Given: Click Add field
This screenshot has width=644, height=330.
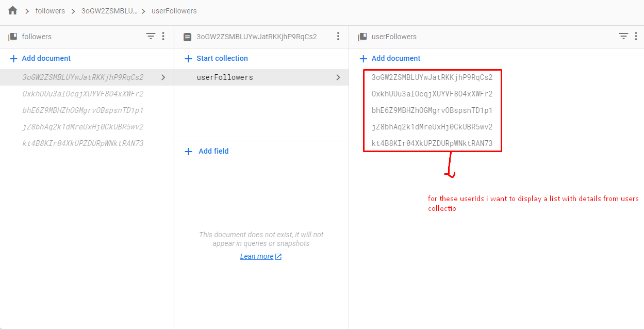Looking at the screenshot, I should (207, 151).
